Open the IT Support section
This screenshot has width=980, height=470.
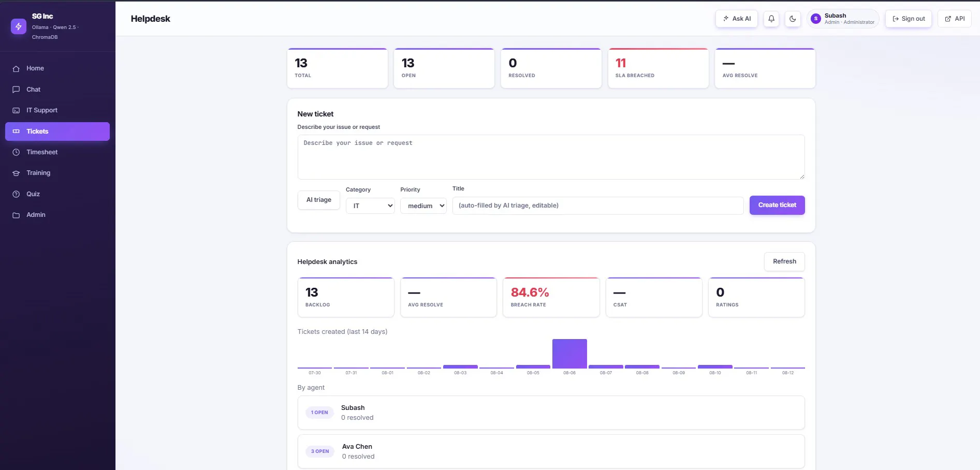[x=57, y=110]
